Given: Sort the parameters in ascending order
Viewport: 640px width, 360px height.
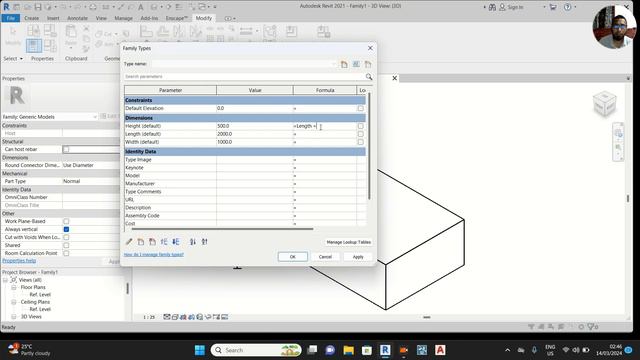Looking at the screenshot, I should coord(193,242).
